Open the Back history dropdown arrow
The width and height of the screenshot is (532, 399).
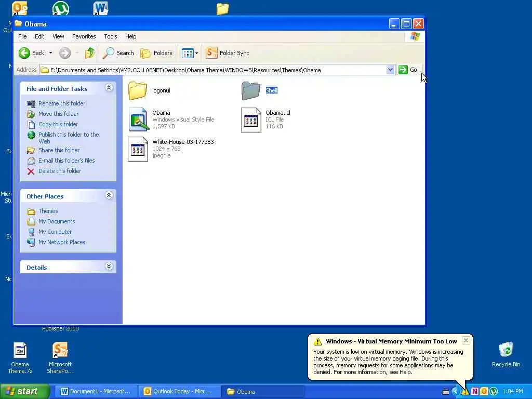[x=50, y=53]
